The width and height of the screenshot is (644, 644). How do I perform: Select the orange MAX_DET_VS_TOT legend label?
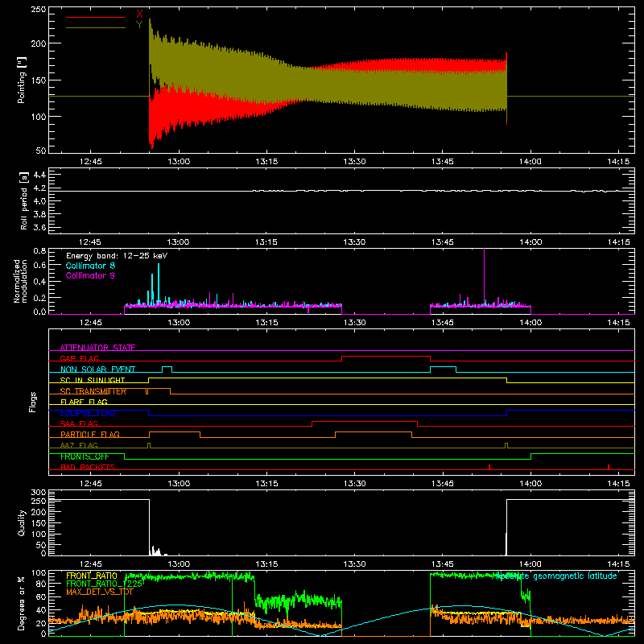point(99,592)
